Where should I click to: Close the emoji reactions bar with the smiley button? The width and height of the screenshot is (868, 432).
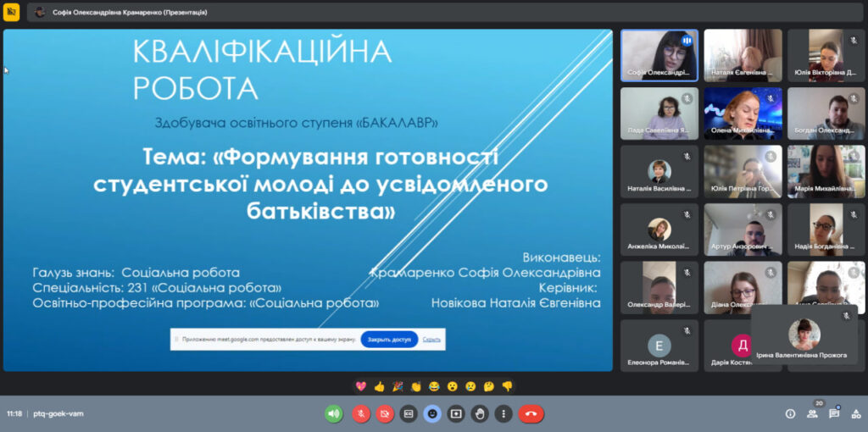point(432,413)
